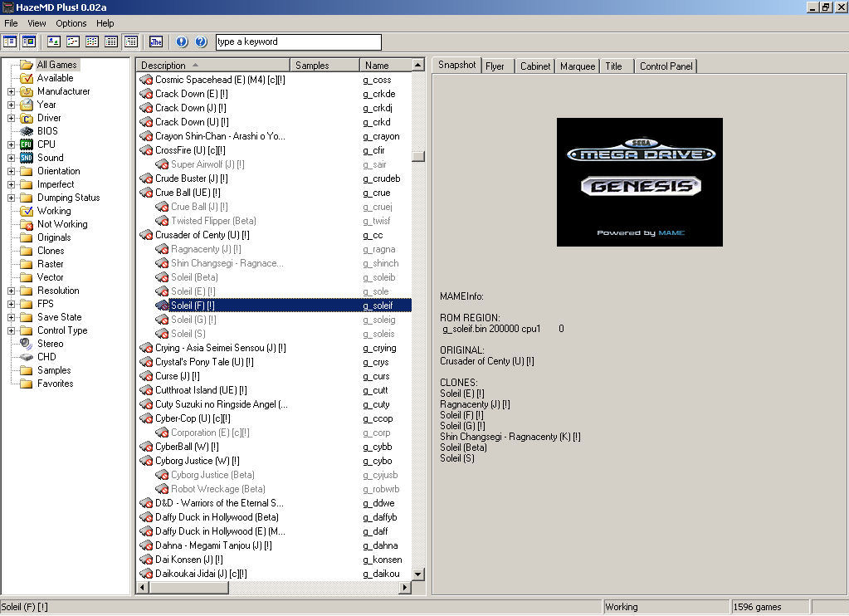Click the CPU chip folder icon
This screenshot has height=616, width=849.
[27, 144]
